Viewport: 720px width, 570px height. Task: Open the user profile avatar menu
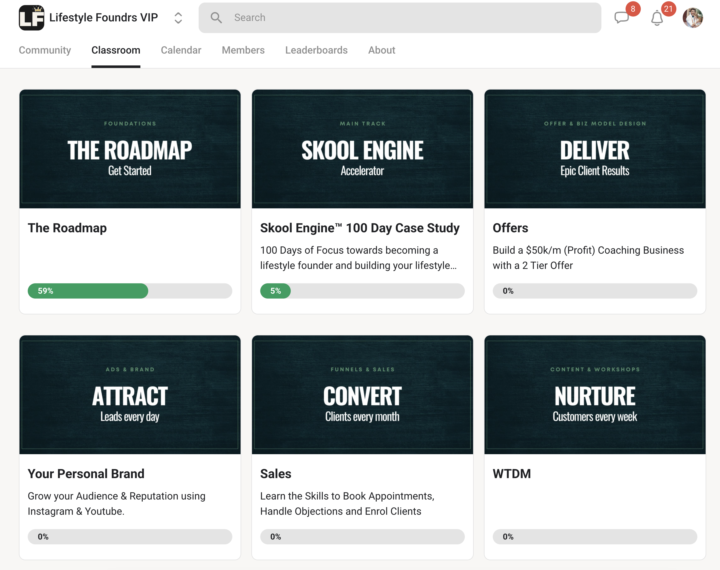click(x=692, y=18)
